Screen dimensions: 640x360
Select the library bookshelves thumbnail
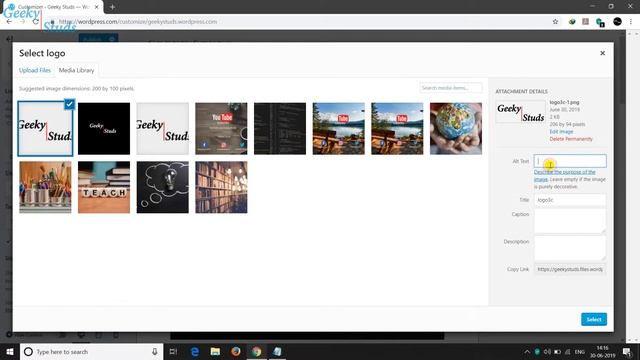(221, 187)
